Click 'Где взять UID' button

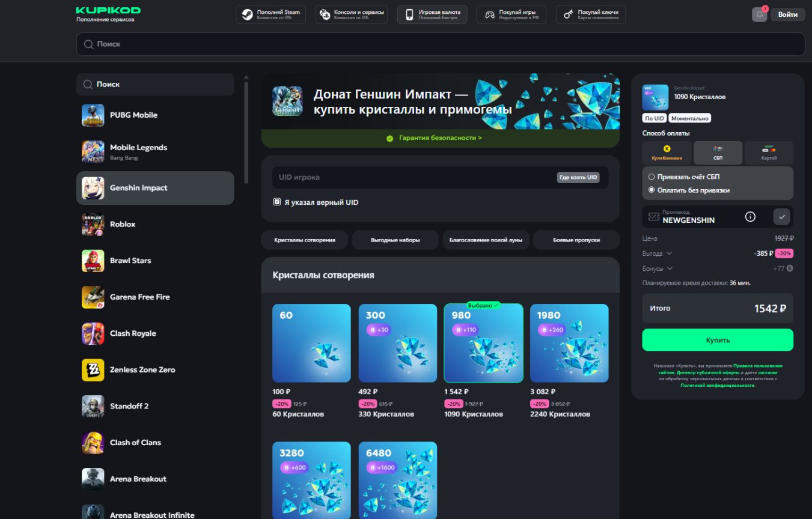click(x=578, y=178)
